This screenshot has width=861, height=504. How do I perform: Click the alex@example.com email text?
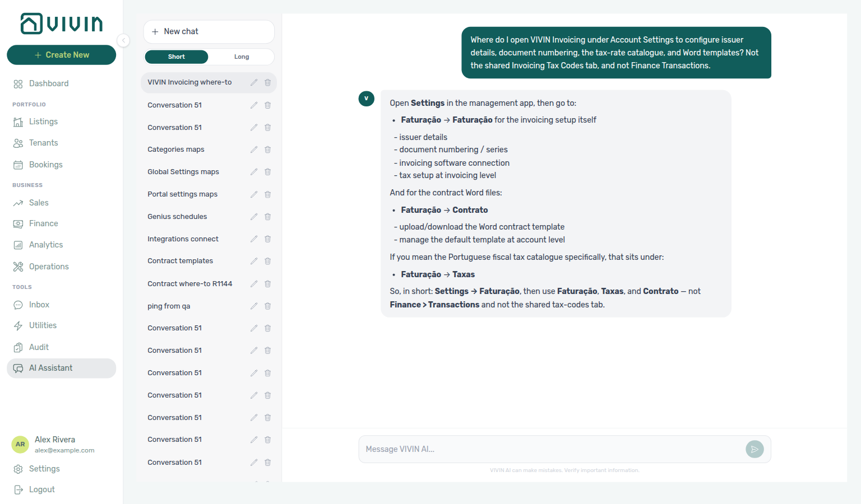click(x=64, y=450)
